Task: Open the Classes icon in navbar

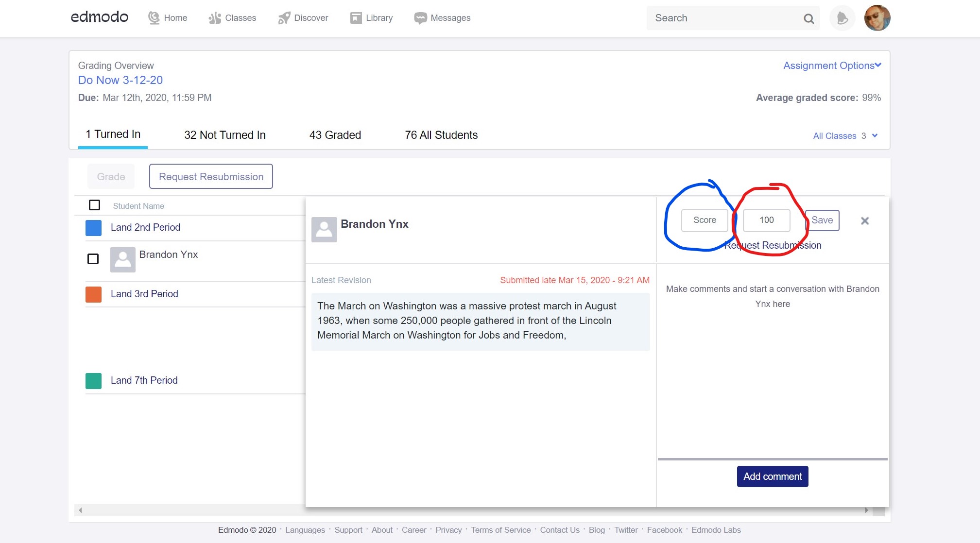Action: [x=215, y=18]
